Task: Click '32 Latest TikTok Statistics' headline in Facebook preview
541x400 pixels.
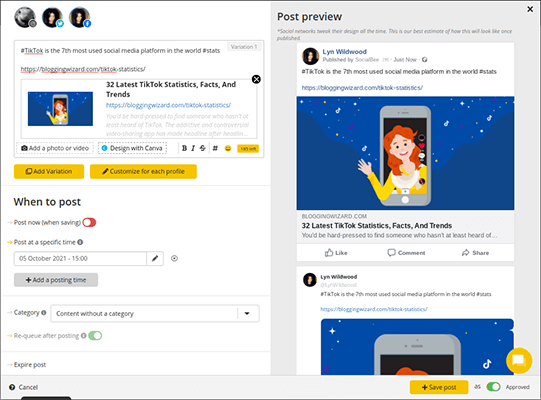Action: pos(377,226)
